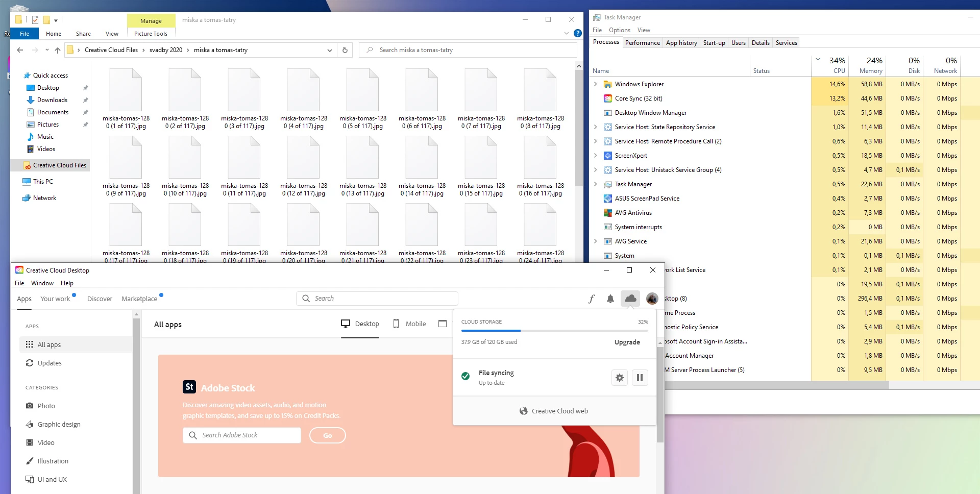Open notifications bell in Creative Cloud
Viewport: 980px width, 494px height.
[610, 299]
